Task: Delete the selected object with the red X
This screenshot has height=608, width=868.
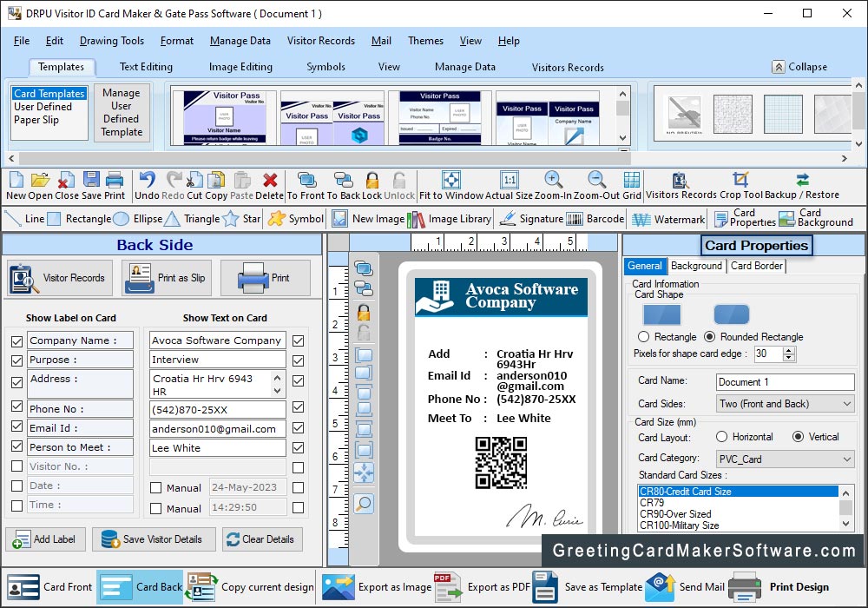Action: pos(270,180)
